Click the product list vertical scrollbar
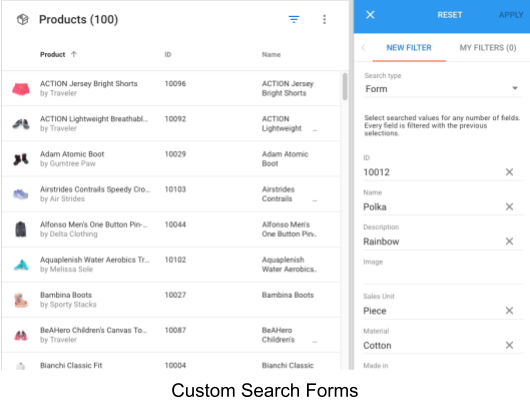Image resolution: width=530 pixels, height=419 pixels. (x=345, y=86)
